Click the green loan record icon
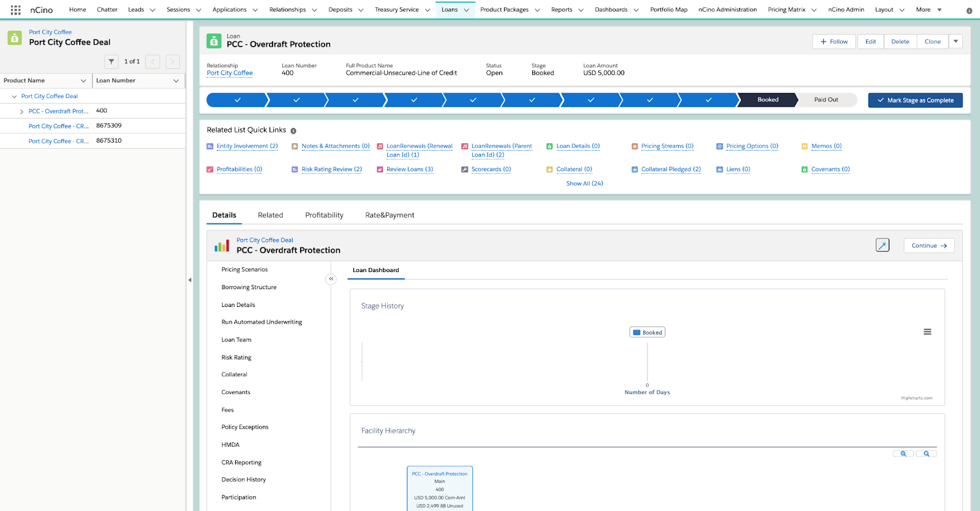980x511 pixels. (x=214, y=41)
